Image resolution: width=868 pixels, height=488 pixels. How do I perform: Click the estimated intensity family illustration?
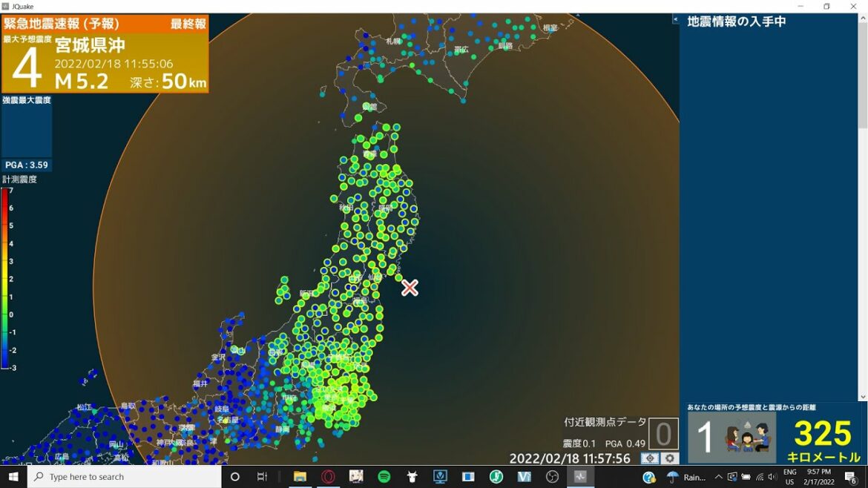click(745, 437)
